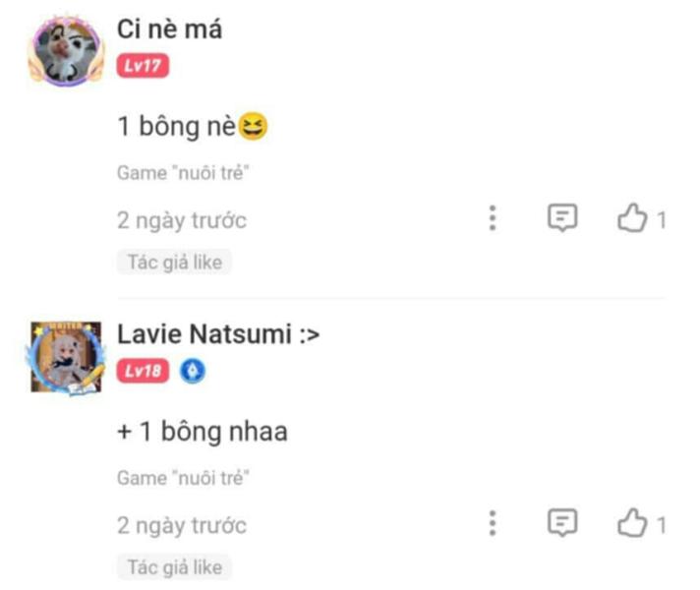Viewport: 700px width, 590px height.
Task: Open Game "nuôi trẻ" link under Lavie Natsumi
Action: [184, 478]
